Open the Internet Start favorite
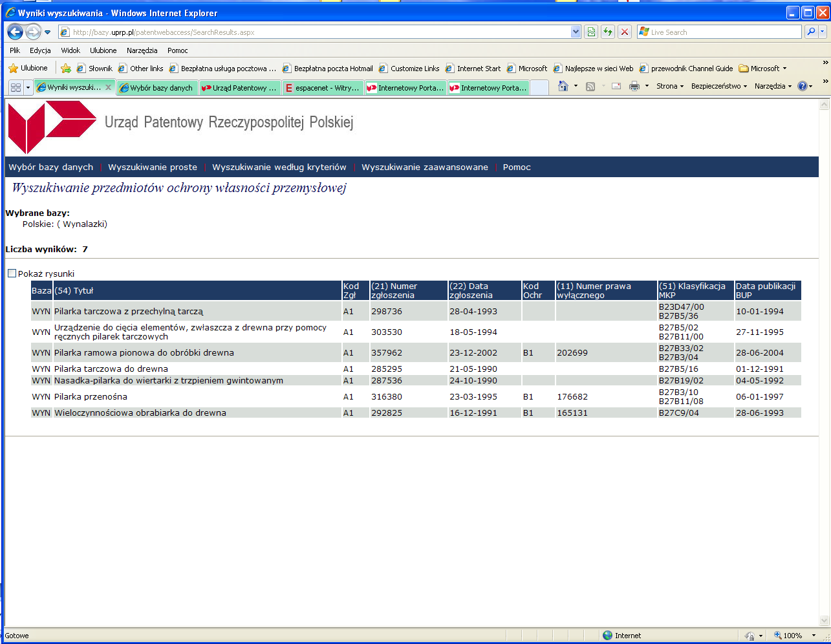Image resolution: width=831 pixels, height=644 pixels. tap(473, 68)
